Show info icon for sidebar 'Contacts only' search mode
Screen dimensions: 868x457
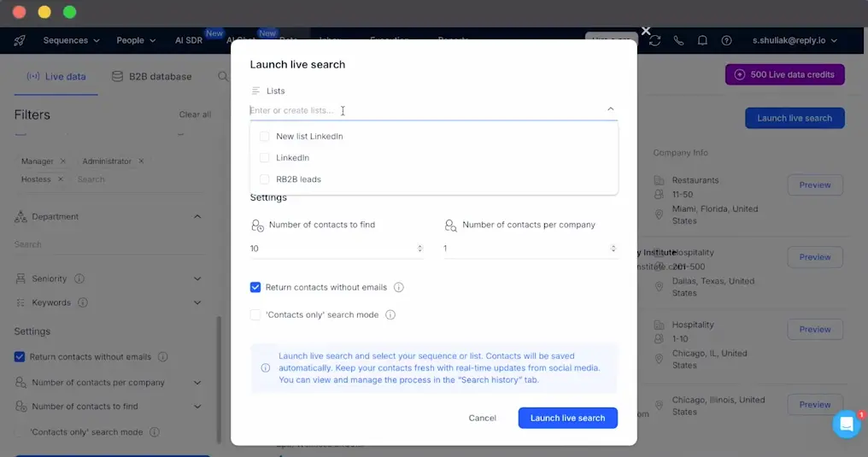pyautogui.click(x=155, y=432)
